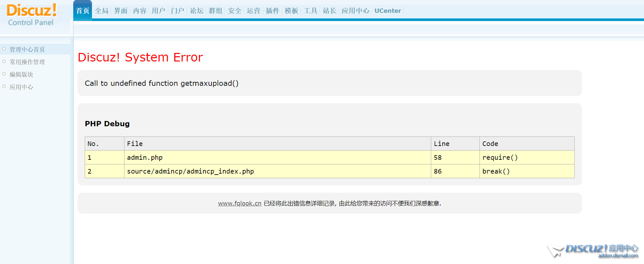Select 管理中心首页 in the sidebar
The height and width of the screenshot is (264, 644).
click(27, 49)
